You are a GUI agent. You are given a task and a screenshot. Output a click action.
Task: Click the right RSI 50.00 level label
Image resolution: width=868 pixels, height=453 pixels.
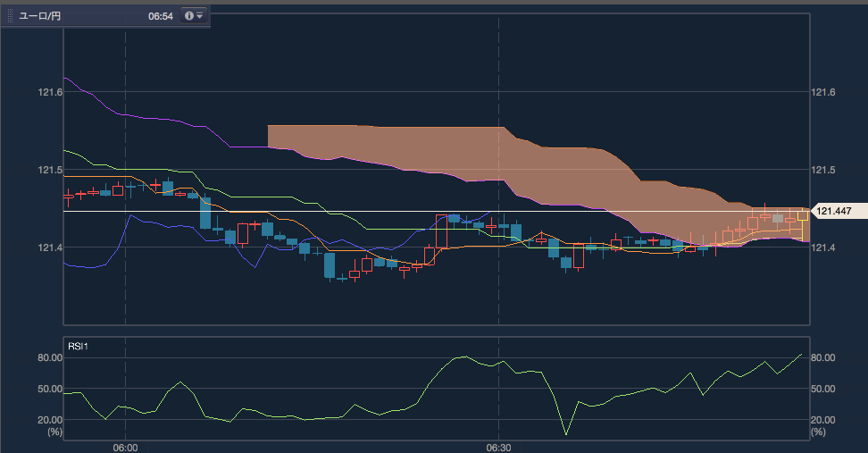(823, 389)
